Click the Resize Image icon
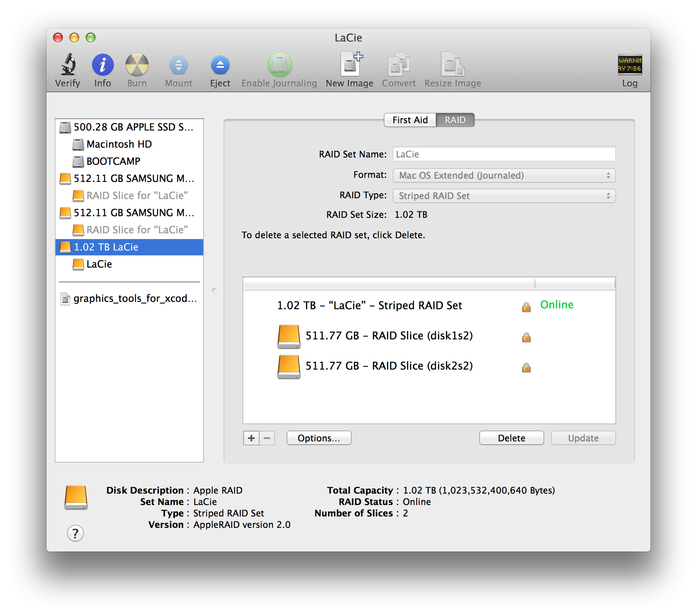 pyautogui.click(x=453, y=64)
